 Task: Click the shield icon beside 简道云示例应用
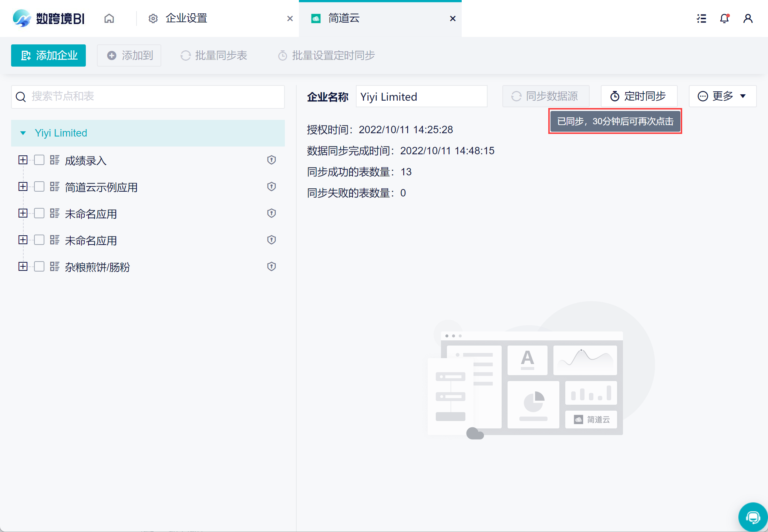[272, 186]
